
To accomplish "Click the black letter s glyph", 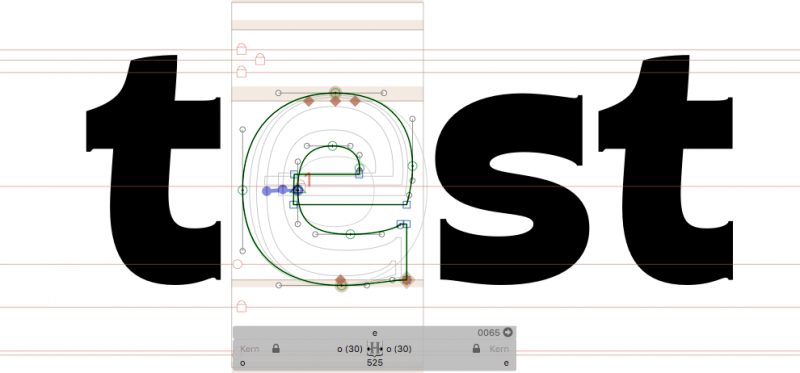I will [x=514, y=189].
